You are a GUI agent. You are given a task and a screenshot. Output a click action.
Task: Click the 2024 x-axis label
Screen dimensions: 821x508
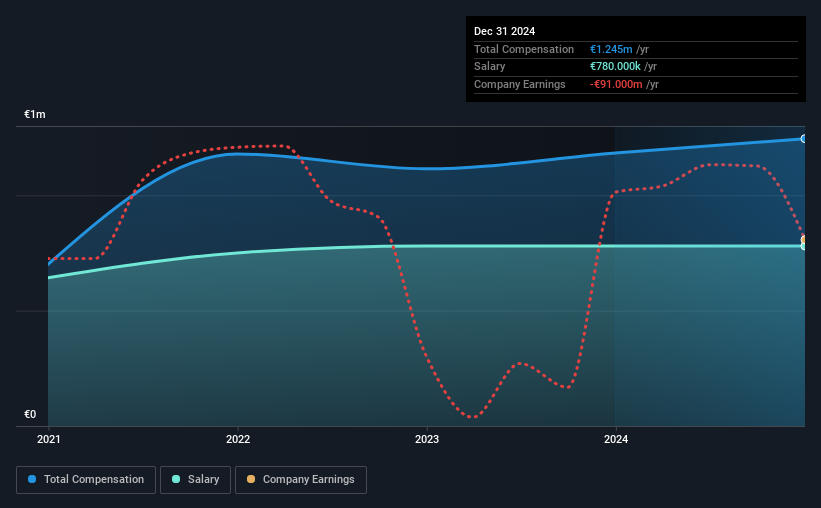coord(616,439)
